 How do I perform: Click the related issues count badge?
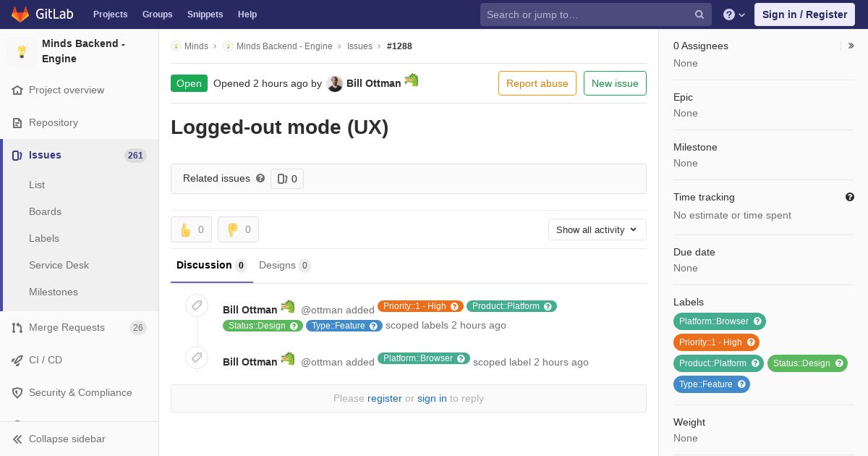(287, 179)
